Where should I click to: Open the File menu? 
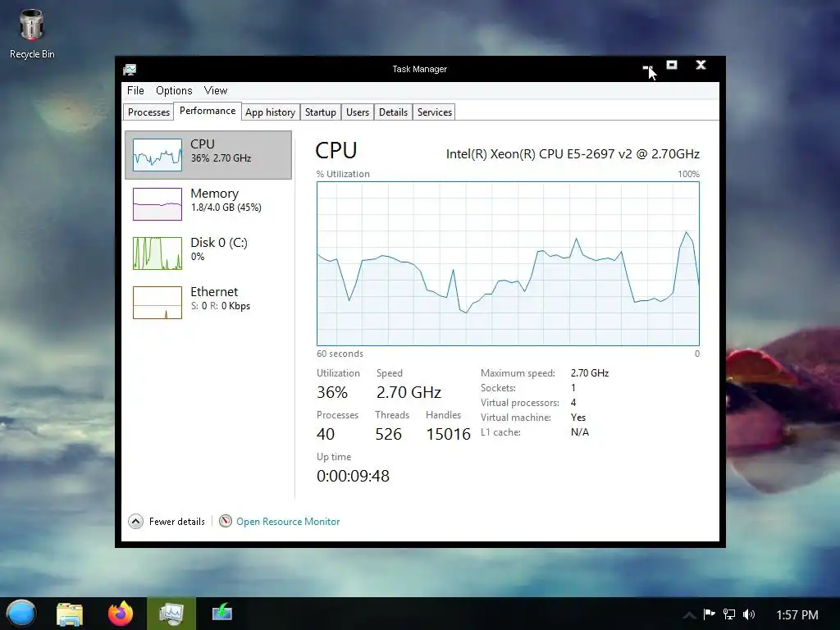click(135, 90)
